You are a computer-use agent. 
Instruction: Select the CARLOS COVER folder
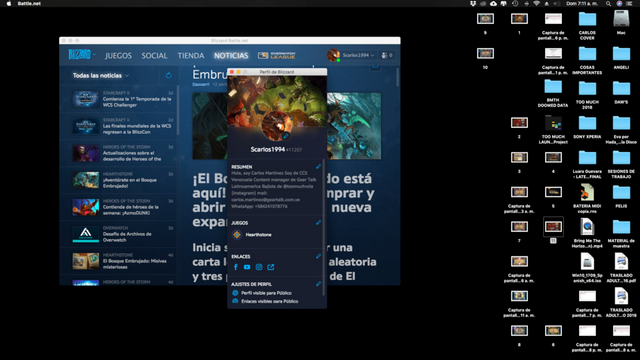click(587, 19)
